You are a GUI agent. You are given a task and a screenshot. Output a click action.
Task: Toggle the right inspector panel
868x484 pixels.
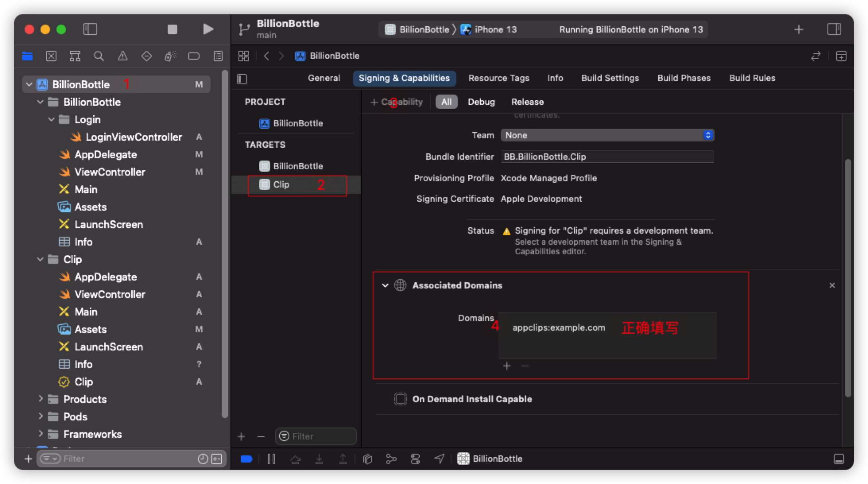pyautogui.click(x=834, y=29)
